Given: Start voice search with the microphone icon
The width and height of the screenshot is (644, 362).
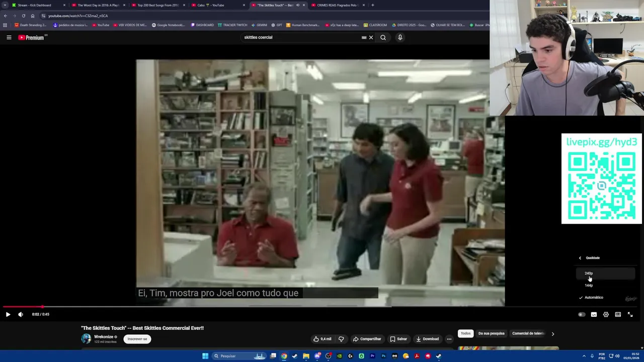Looking at the screenshot, I should pos(400,37).
